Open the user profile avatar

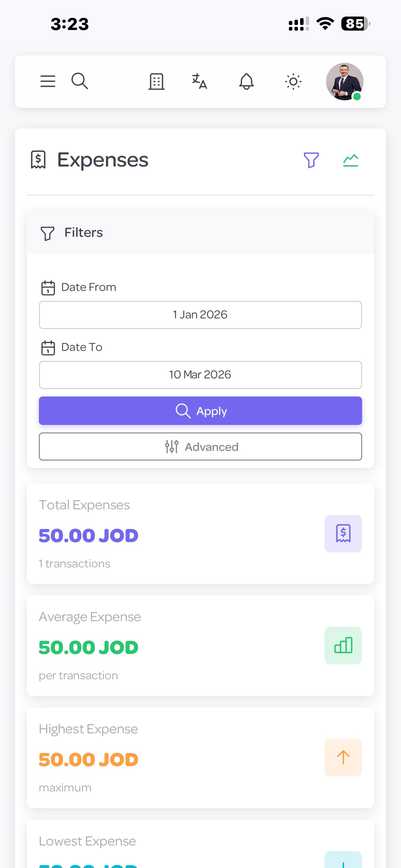click(x=344, y=82)
